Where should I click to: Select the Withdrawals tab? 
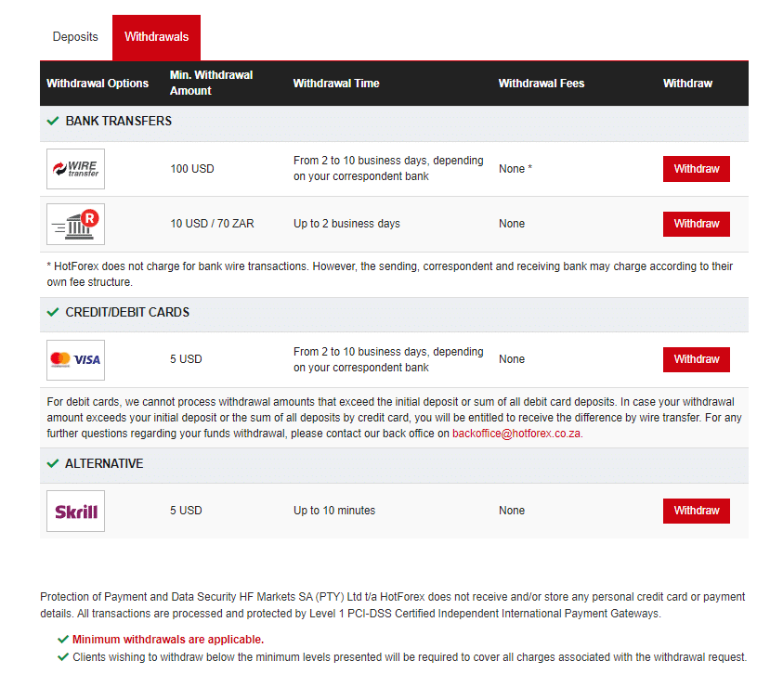[x=156, y=37]
